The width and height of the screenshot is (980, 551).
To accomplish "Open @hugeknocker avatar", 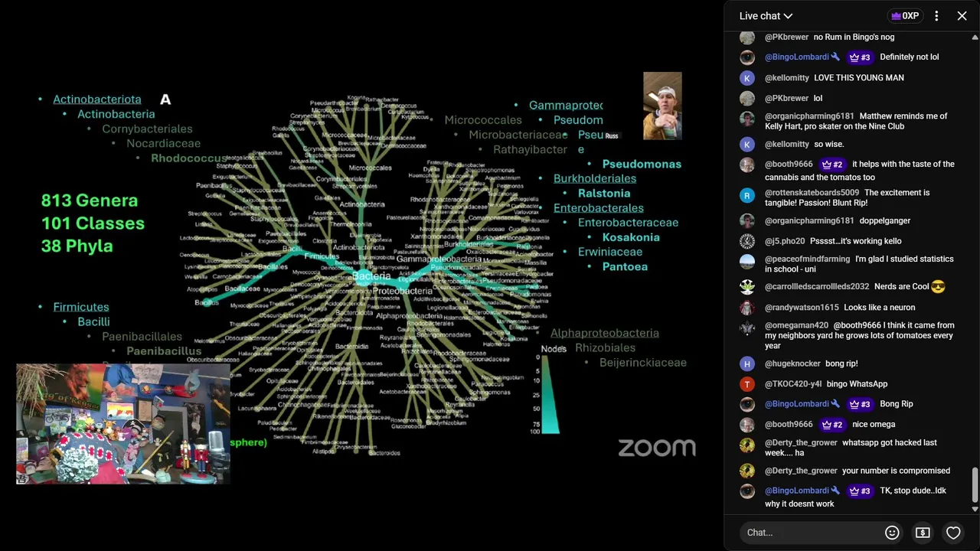I will point(747,364).
